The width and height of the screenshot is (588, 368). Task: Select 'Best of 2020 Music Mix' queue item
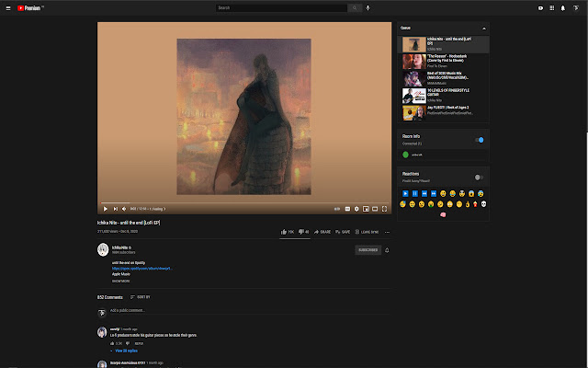pos(443,79)
